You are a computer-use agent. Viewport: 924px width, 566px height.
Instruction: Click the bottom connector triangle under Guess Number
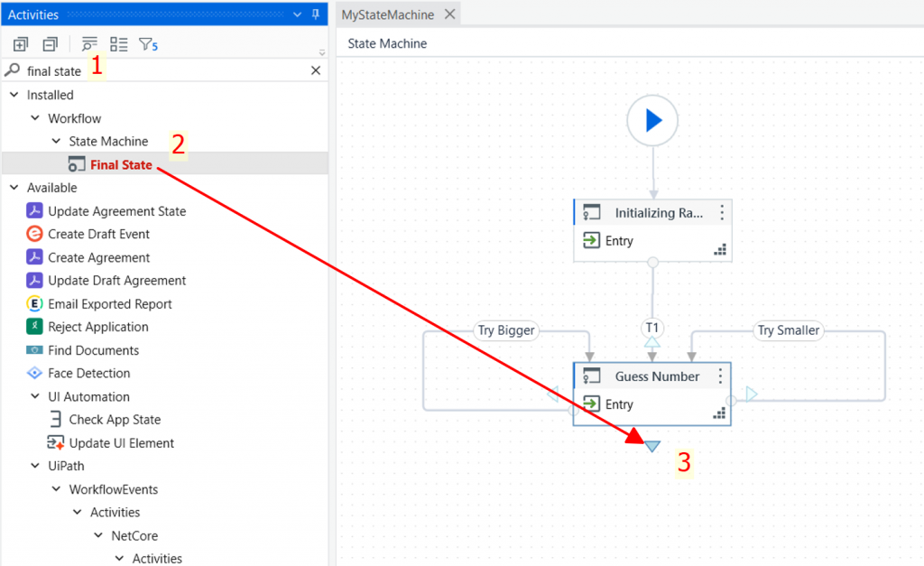click(x=652, y=446)
